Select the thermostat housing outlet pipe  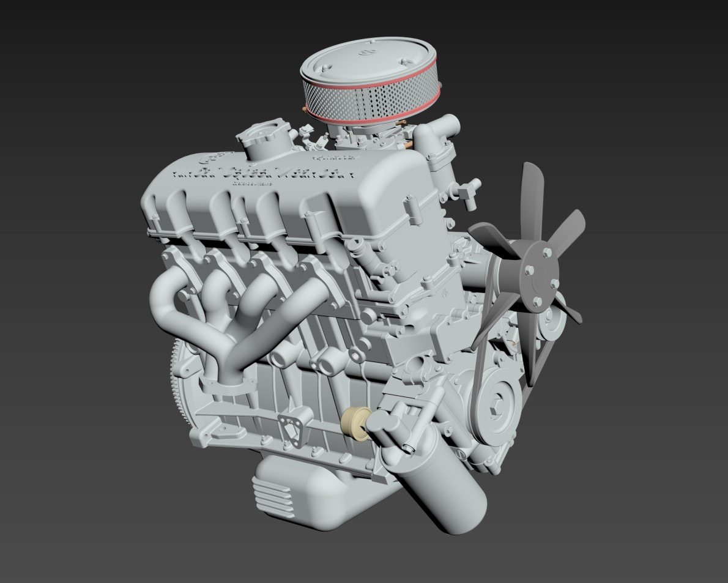(439, 131)
